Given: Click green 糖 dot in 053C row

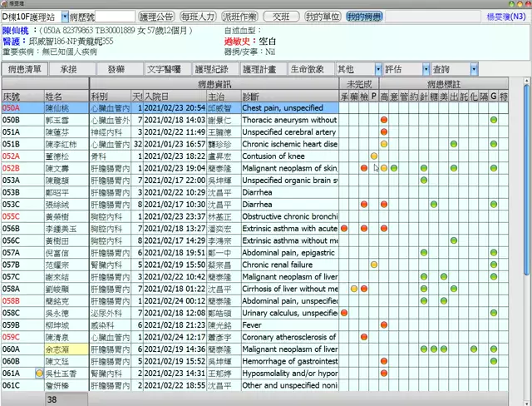Looking at the screenshot, I should tap(434, 205).
